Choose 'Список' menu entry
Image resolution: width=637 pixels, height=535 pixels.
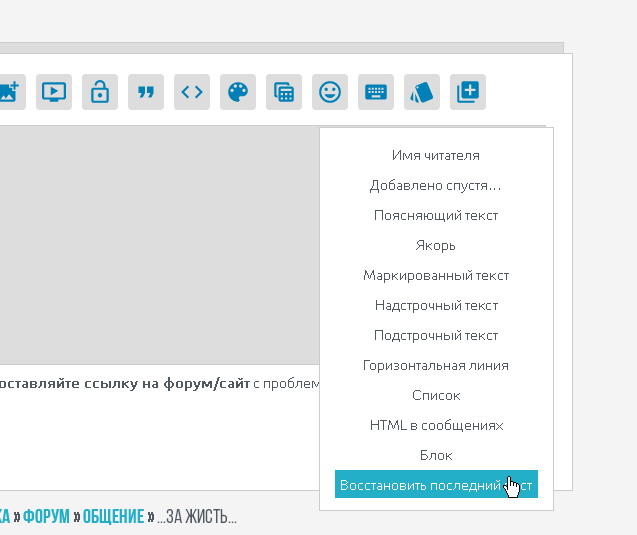(436, 395)
